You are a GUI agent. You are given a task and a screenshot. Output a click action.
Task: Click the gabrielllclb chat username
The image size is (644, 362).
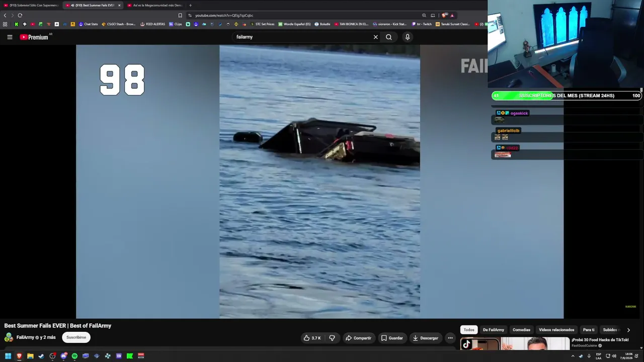(x=508, y=131)
